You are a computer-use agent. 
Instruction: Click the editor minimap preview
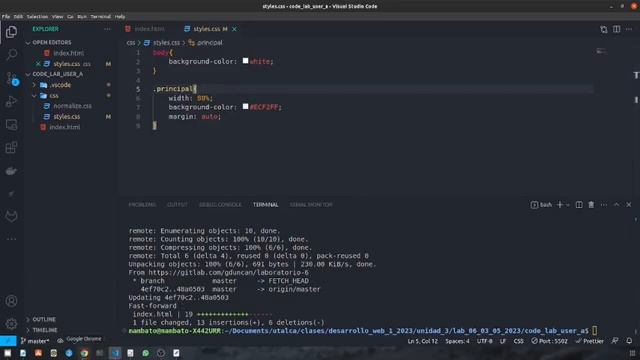point(601,51)
